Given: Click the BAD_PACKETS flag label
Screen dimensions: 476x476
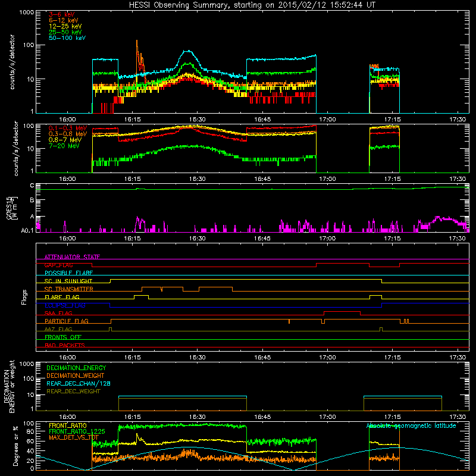Looking at the screenshot, I should pos(65,345).
